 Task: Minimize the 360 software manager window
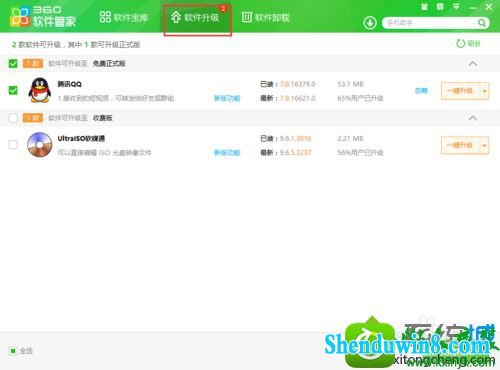(473, 7)
